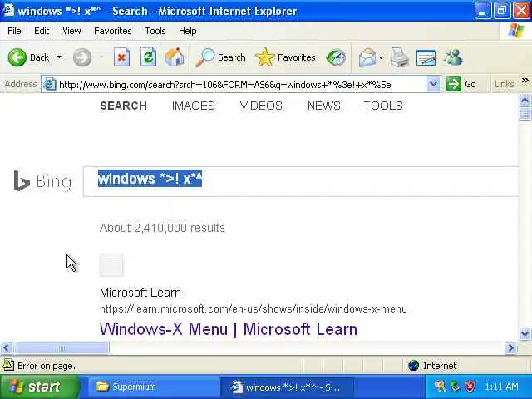Click the Microsoft Learn site name
The height and width of the screenshot is (399, 532).
[x=140, y=293]
